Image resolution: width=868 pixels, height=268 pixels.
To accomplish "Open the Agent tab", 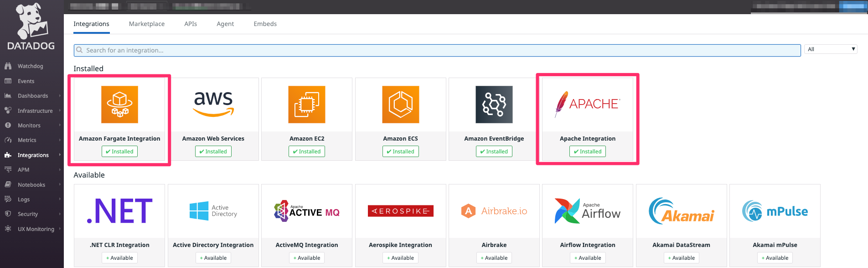I will 225,24.
